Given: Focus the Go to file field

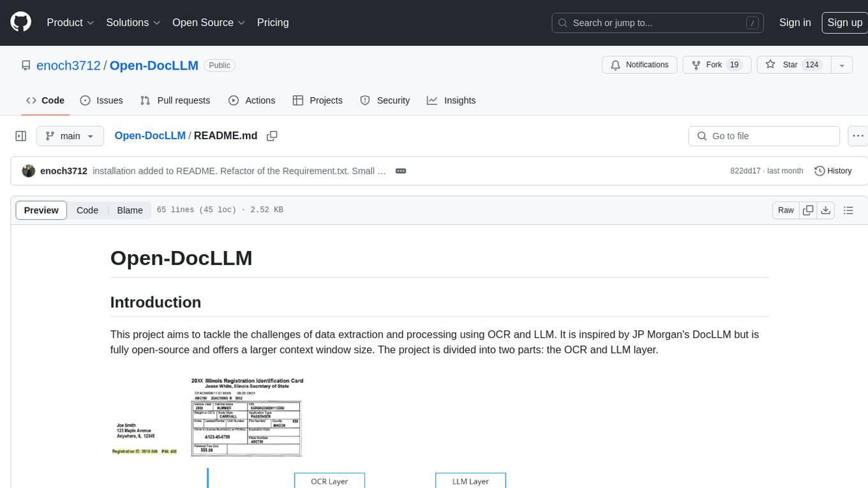Looking at the screenshot, I should coord(764,136).
